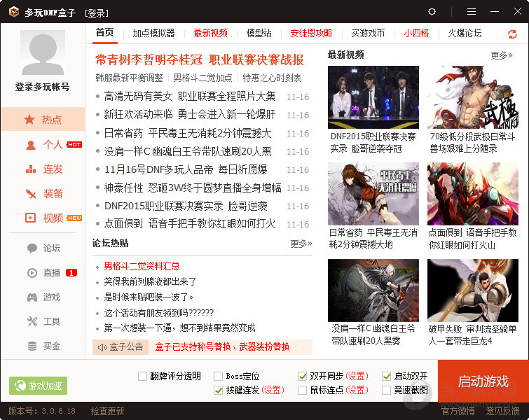Click the NEW badge next to 视频
The width and height of the screenshot is (529, 420).
click(74, 218)
